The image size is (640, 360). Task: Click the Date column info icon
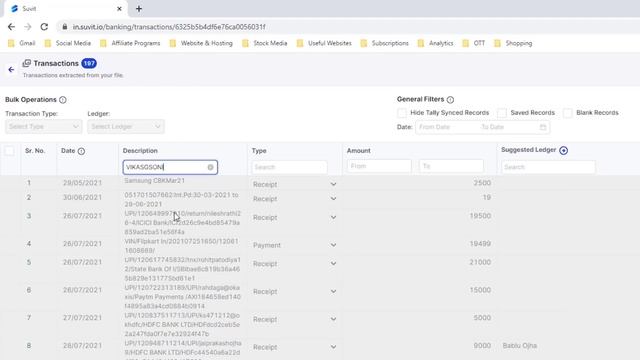(x=81, y=151)
